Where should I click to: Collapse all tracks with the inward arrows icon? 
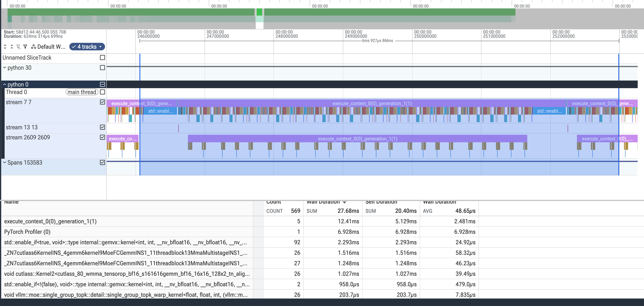(12, 47)
